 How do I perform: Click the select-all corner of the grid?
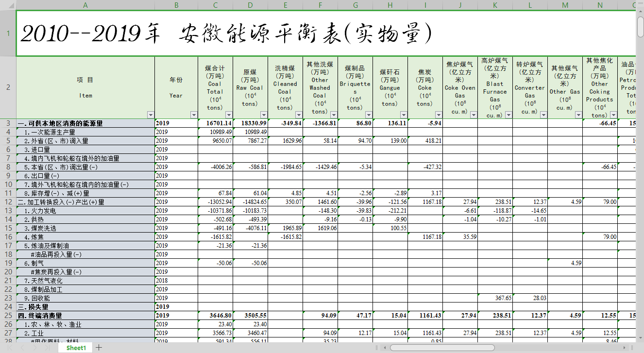pos(8,5)
